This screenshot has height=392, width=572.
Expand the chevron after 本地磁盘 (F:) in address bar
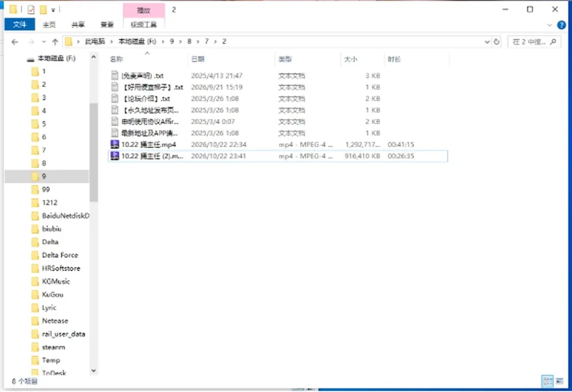pyautogui.click(x=163, y=42)
